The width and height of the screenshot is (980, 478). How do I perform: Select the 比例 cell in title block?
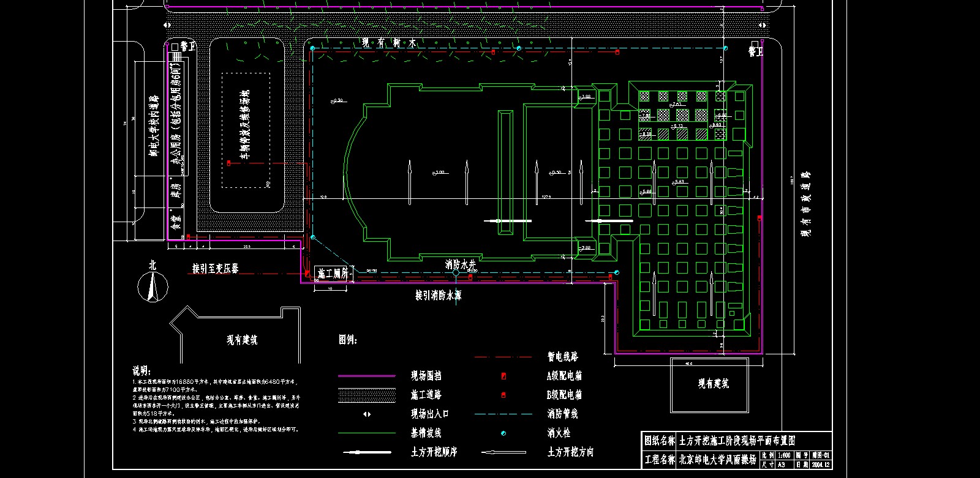click(x=768, y=456)
